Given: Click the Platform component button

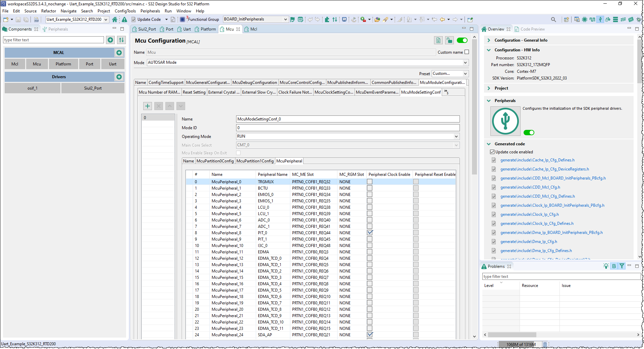Looking at the screenshot, I should [x=63, y=64].
